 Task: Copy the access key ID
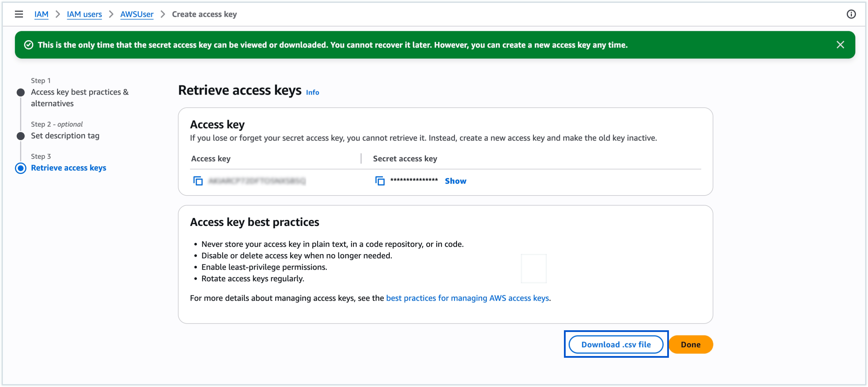point(198,181)
